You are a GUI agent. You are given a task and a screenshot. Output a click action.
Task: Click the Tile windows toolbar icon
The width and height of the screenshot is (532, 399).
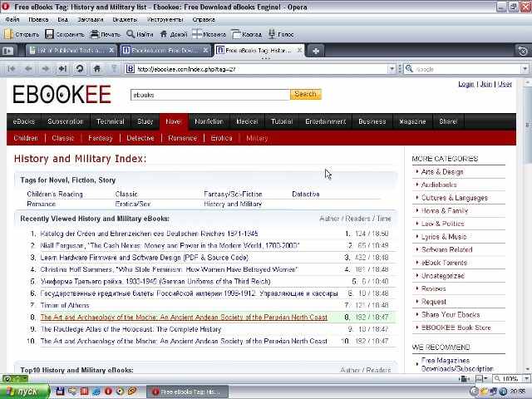(x=197, y=34)
